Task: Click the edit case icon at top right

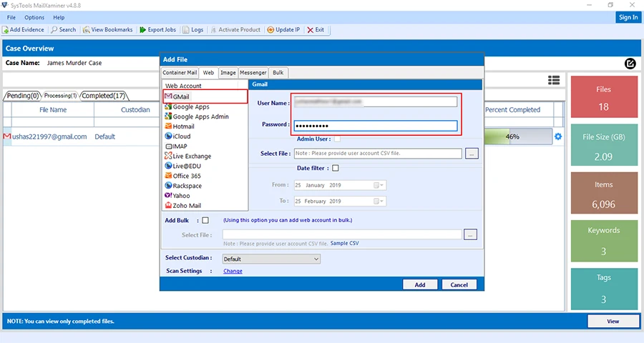Action: point(630,64)
